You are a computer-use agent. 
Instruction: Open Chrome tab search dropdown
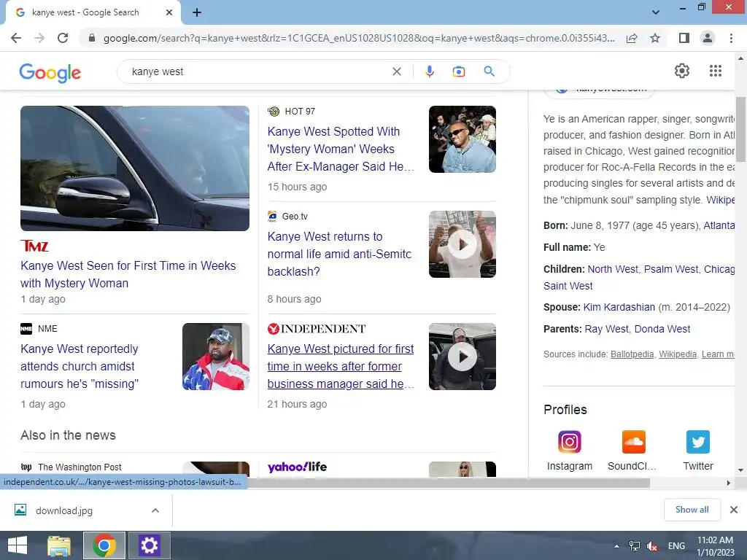pos(656,12)
